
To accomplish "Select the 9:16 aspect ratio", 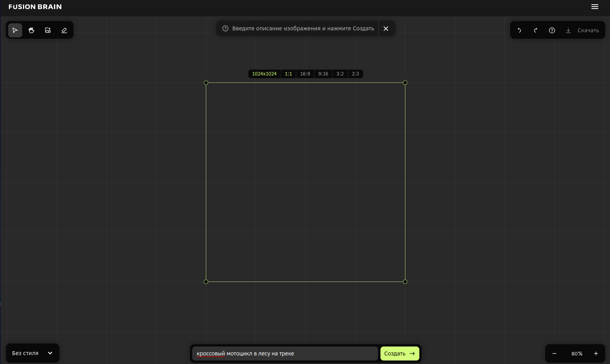I will point(323,74).
